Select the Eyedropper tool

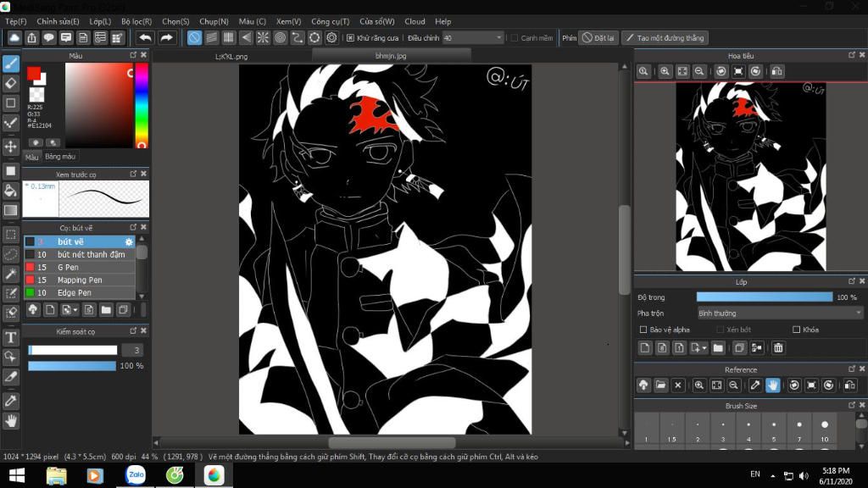pyautogui.click(x=10, y=401)
